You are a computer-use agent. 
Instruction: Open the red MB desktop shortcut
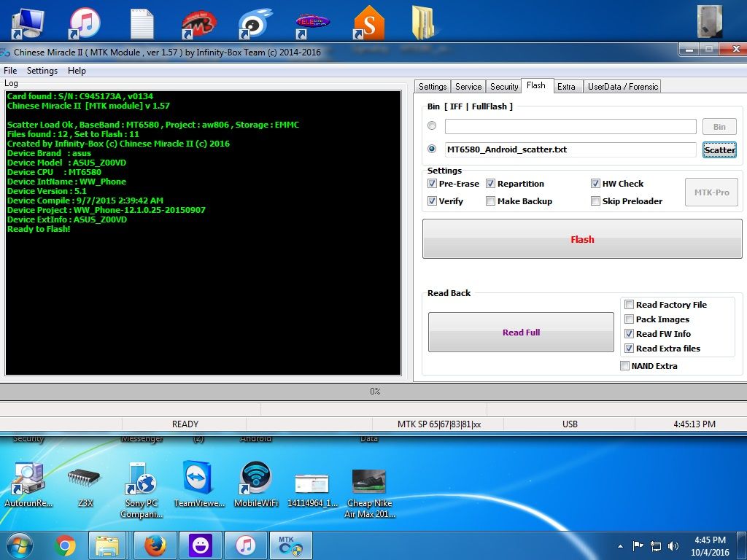pyautogui.click(x=198, y=24)
